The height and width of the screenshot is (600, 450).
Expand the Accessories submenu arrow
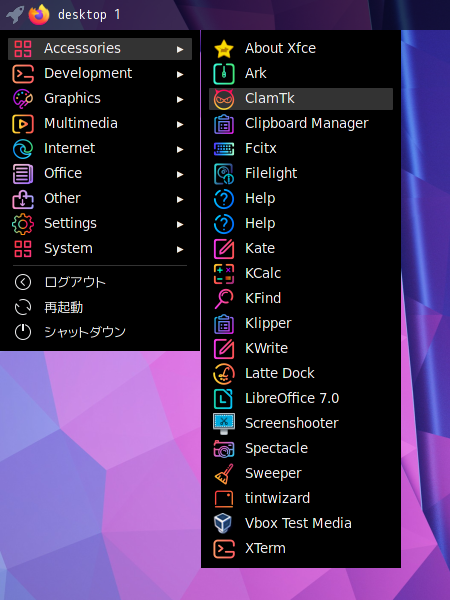180,49
